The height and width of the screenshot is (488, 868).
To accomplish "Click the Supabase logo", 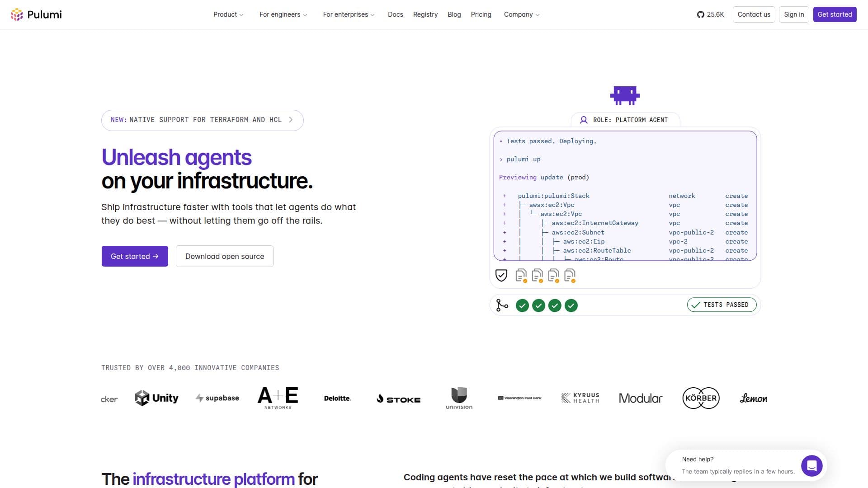I will 217,398.
